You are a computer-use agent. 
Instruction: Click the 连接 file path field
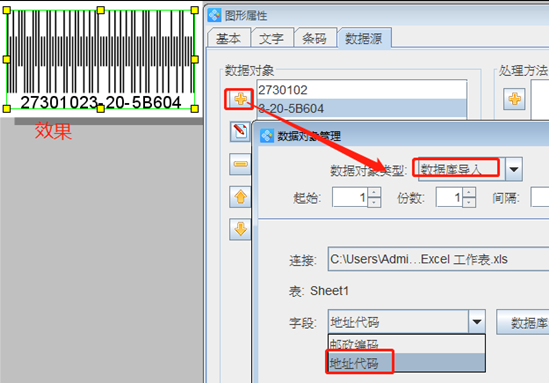[x=438, y=259]
